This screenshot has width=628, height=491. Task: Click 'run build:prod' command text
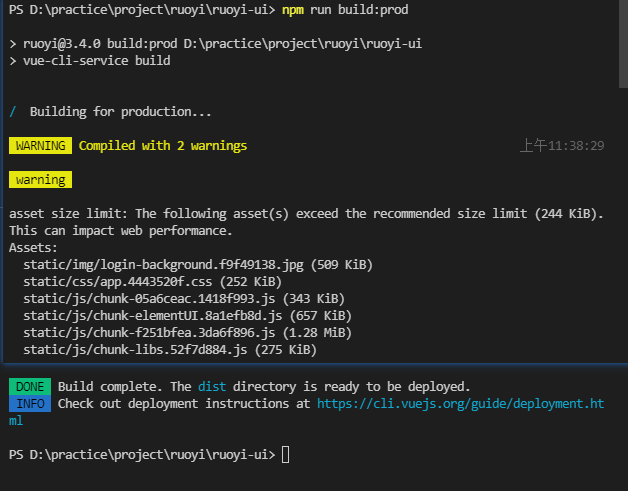pos(359,9)
